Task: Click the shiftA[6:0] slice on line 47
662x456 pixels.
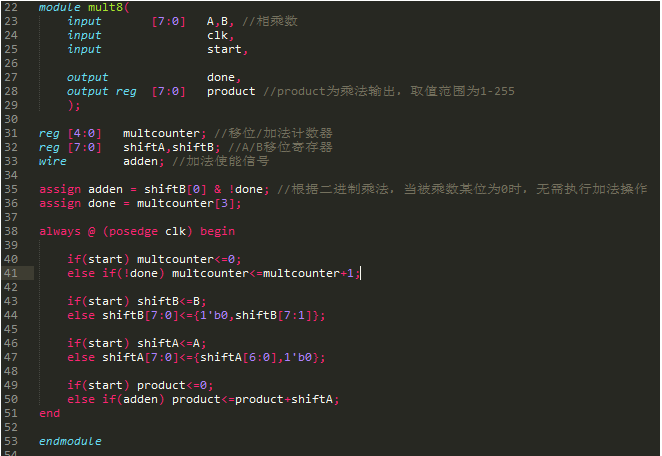Action: point(235,357)
